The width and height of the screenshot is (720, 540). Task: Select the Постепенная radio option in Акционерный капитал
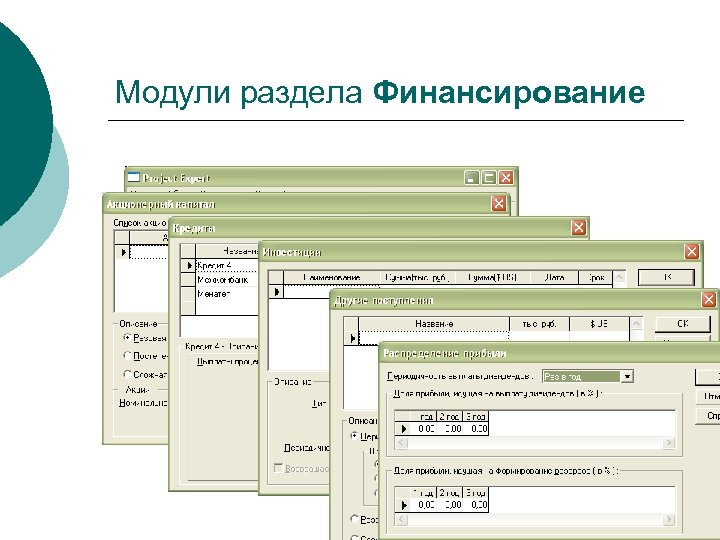click(x=128, y=355)
